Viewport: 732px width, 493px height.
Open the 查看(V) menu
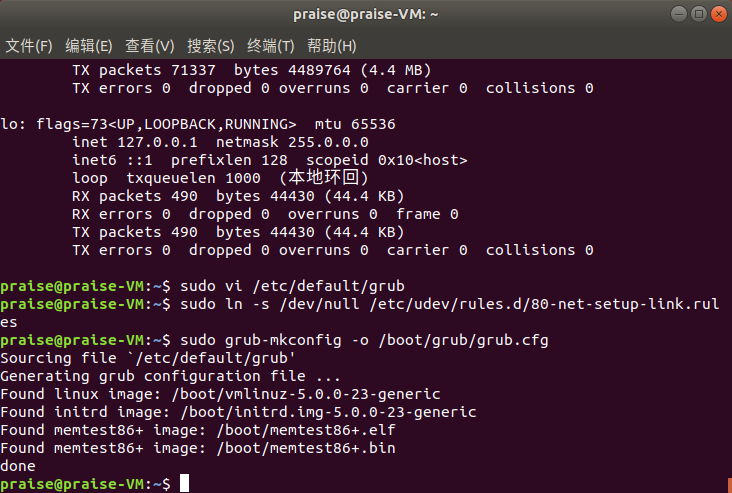tap(149, 46)
